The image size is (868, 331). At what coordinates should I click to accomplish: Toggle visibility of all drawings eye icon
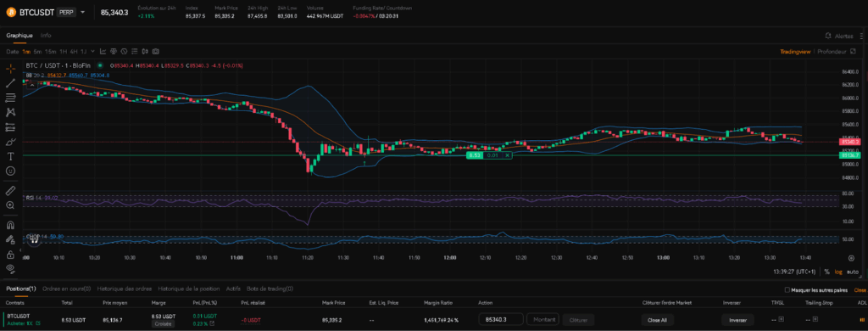tap(10, 268)
